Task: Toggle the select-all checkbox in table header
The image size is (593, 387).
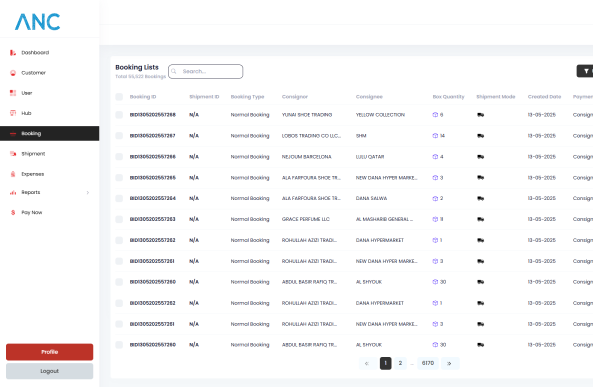Action: tap(119, 97)
